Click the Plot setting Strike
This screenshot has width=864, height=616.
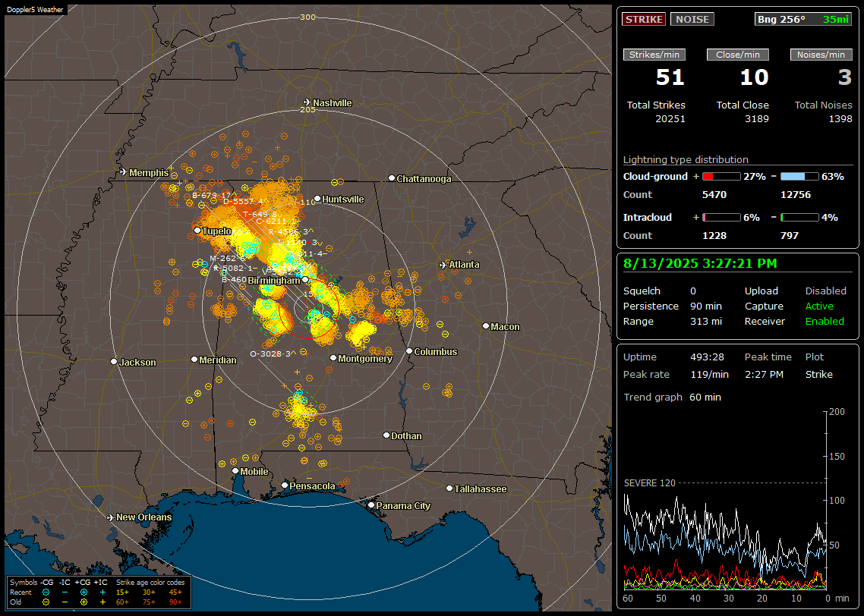818,374
